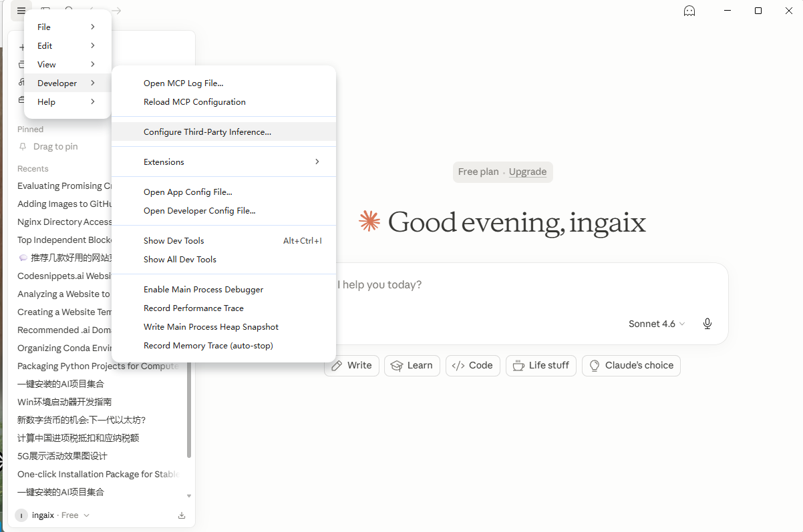Select Write Main Process Heap Snapshot

(x=224, y=327)
